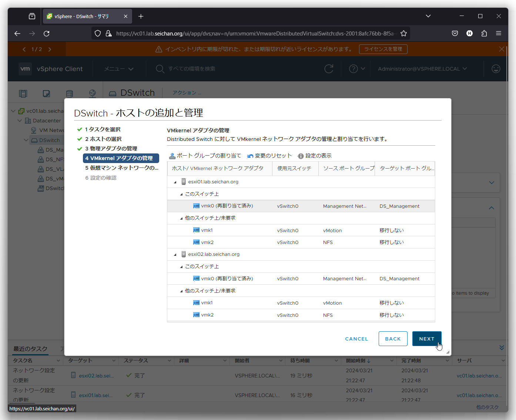Select step 6 設定の確認

[x=101, y=178]
